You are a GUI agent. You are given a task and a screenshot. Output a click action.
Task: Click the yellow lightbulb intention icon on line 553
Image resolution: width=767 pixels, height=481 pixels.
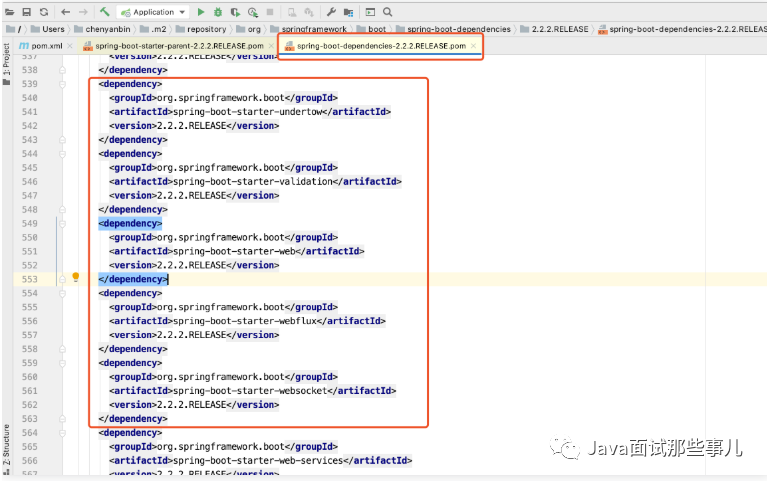point(76,277)
